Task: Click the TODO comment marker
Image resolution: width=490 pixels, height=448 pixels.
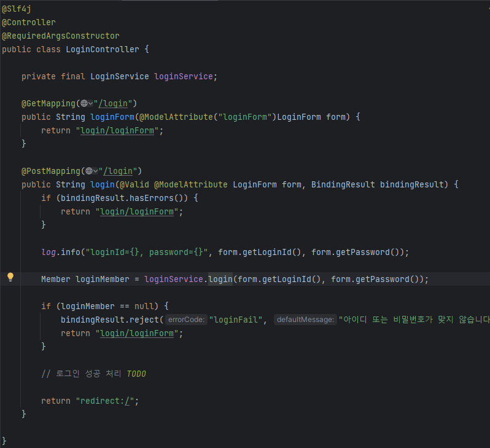Action: [136, 374]
